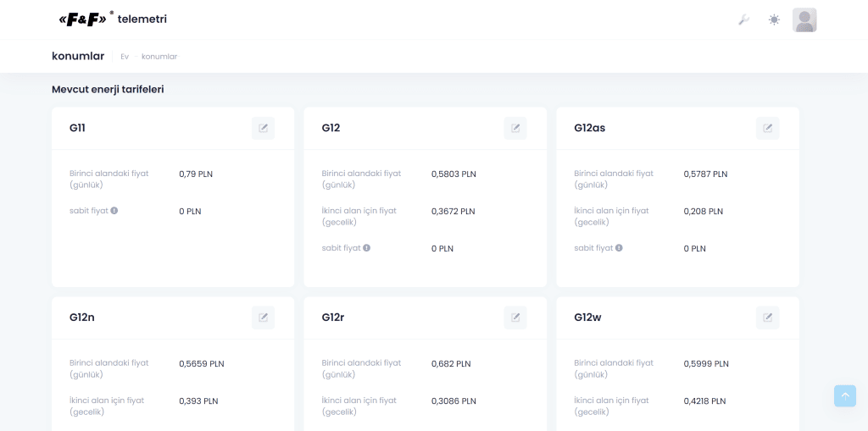
Task: Show G12as sabit fiyat info icon
Action: (619, 248)
